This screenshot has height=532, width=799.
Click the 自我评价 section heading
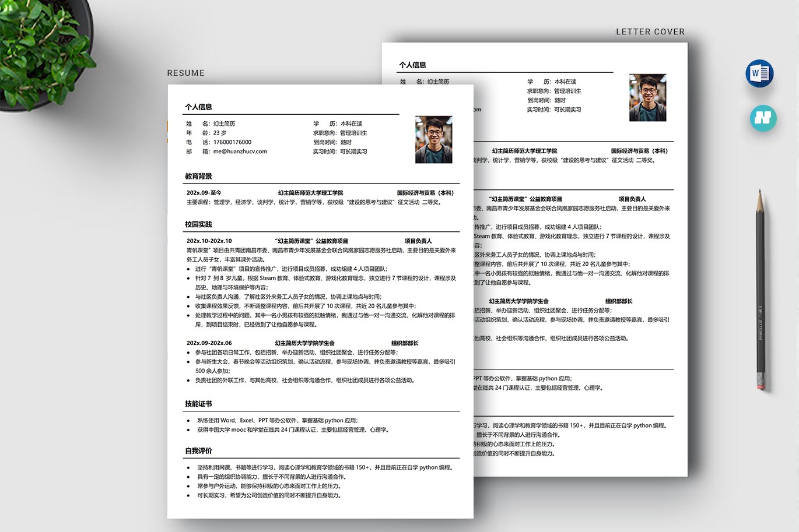[198, 451]
